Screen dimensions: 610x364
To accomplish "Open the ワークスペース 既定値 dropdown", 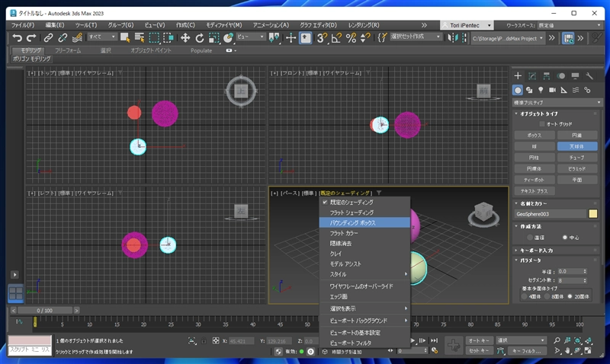I will coord(570,25).
